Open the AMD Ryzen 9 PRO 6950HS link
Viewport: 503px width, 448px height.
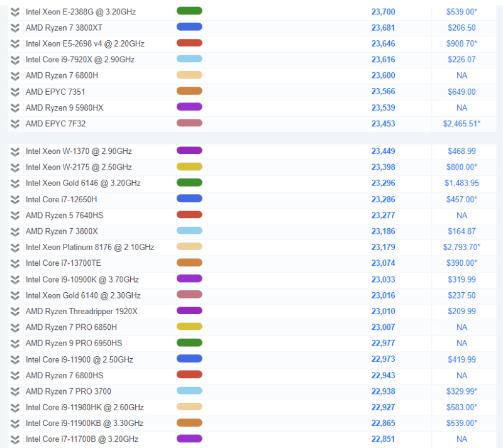click(74, 344)
